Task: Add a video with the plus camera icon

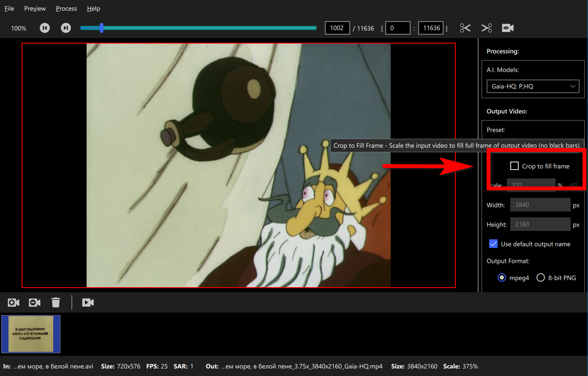Action: click(x=14, y=302)
